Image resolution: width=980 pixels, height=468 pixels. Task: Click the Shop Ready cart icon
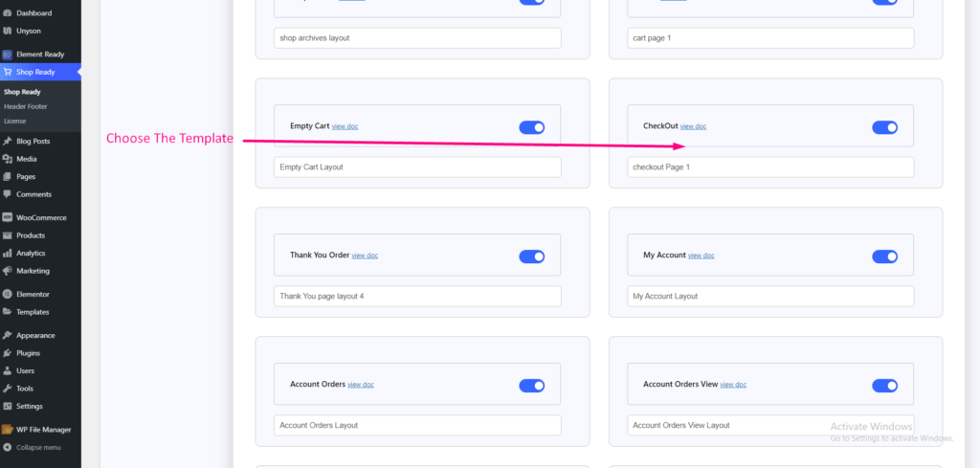coord(8,72)
